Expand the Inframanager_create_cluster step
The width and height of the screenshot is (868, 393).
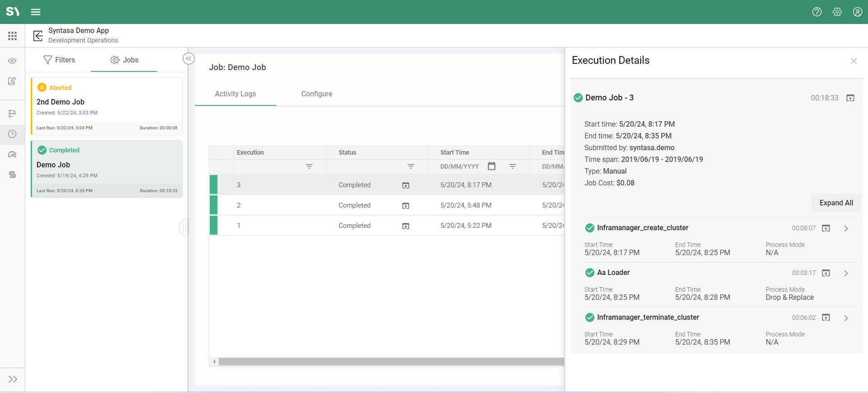[x=846, y=228]
